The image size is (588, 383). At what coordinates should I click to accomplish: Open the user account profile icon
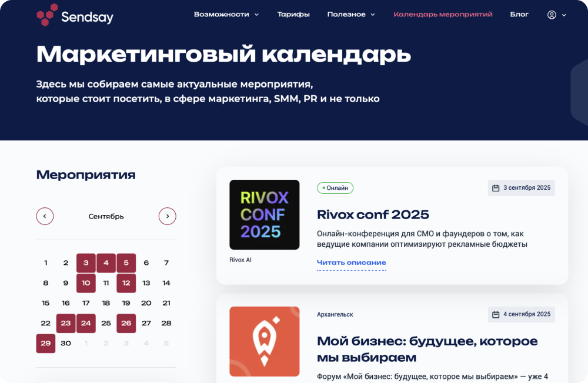[552, 15]
